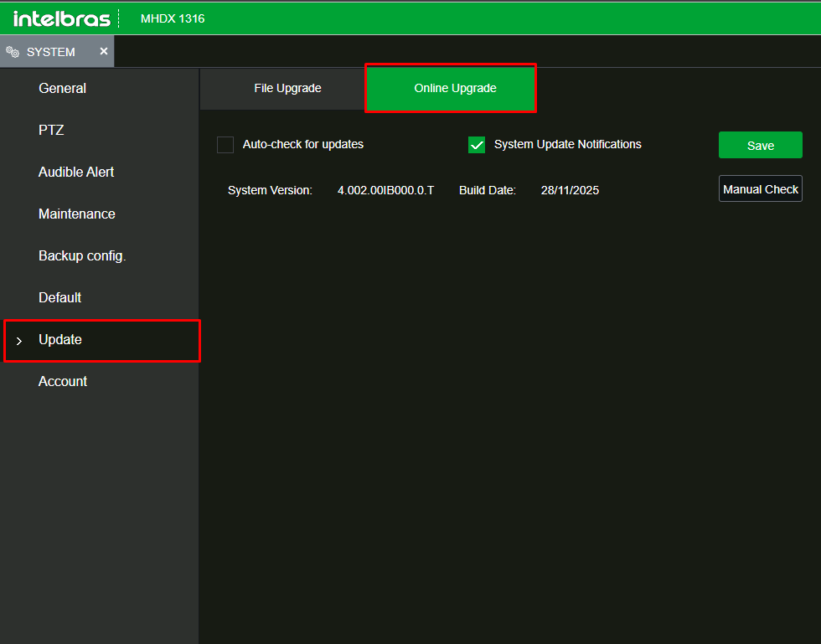Screen dimensions: 821x644
Task: Select the Default sidebar item
Action: pyautogui.click(x=59, y=297)
